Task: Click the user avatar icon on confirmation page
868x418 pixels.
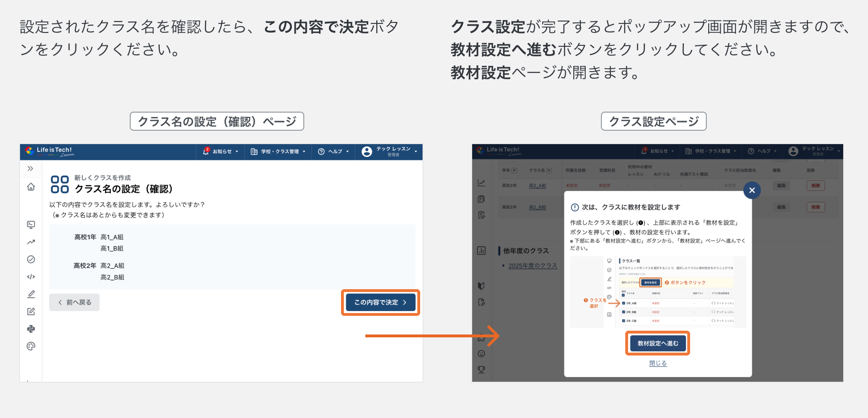Action: [x=367, y=152]
